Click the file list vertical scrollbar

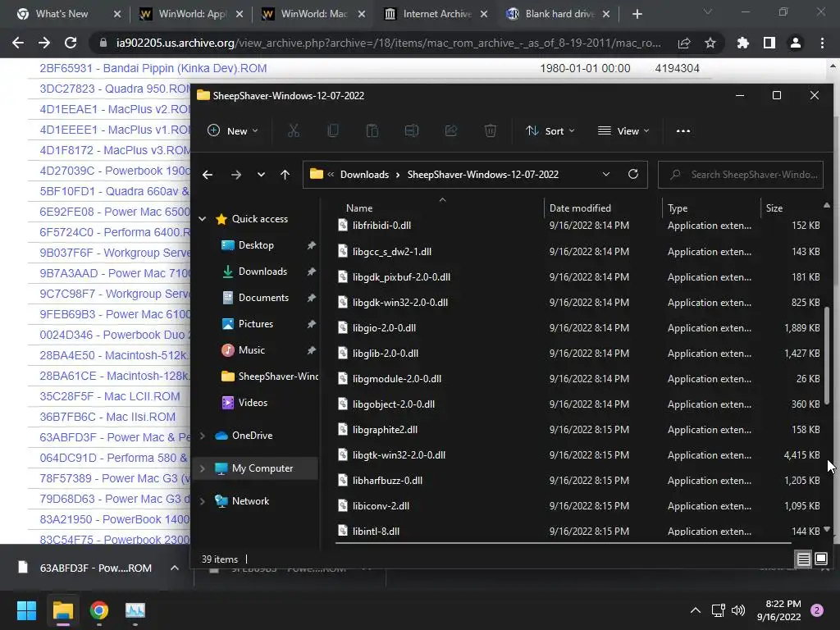827,356
